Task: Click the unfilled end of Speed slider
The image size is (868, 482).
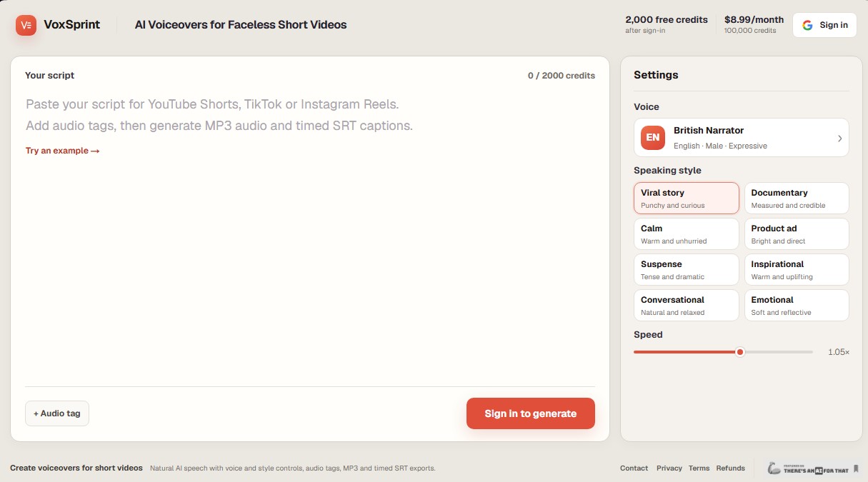Action: click(779, 352)
